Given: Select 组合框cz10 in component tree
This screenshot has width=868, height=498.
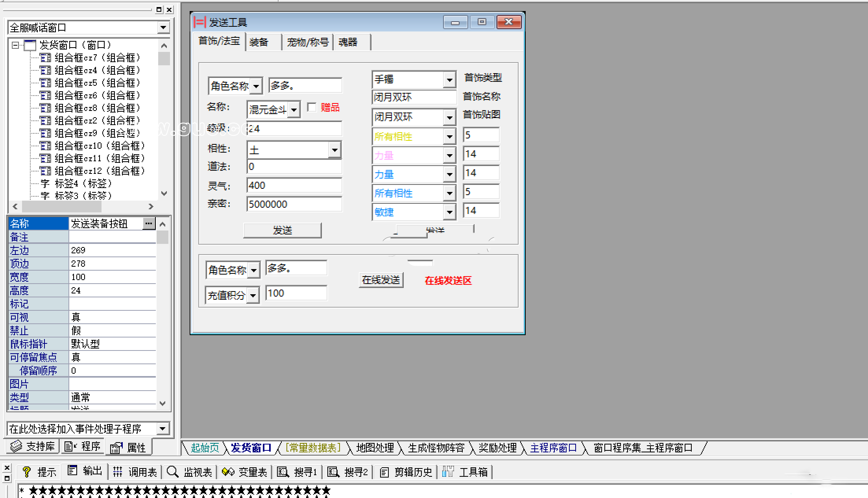Looking at the screenshot, I should 93,146.
